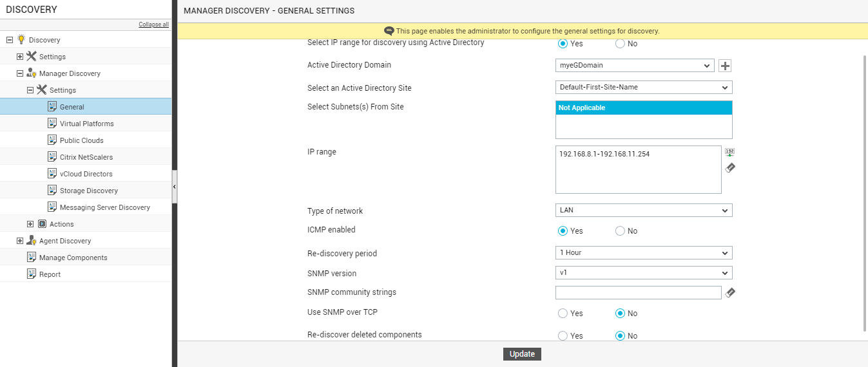Open Citrix NetScalers settings page
This screenshot has width=868, height=367.
86,157
